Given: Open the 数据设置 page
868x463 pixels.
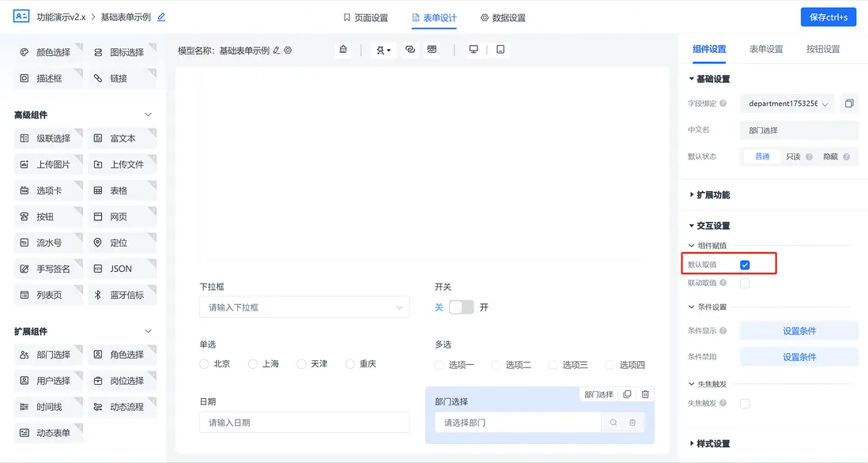Looking at the screenshot, I should 508,16.
